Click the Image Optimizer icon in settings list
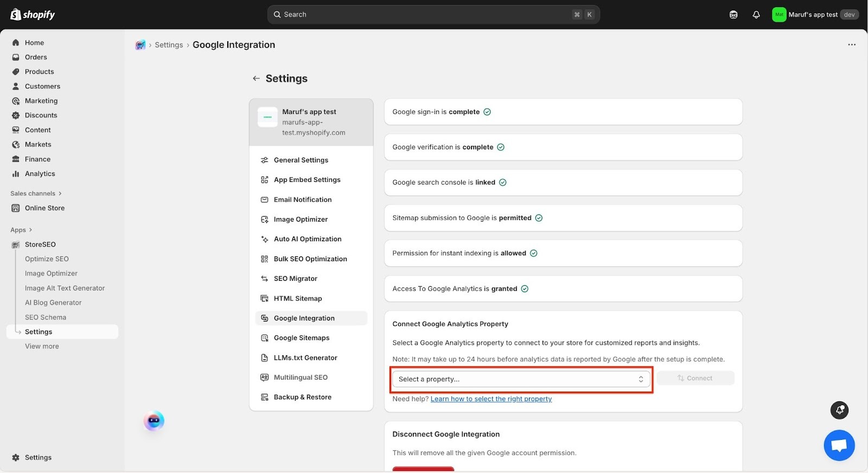The width and height of the screenshot is (868, 473). coord(265,219)
